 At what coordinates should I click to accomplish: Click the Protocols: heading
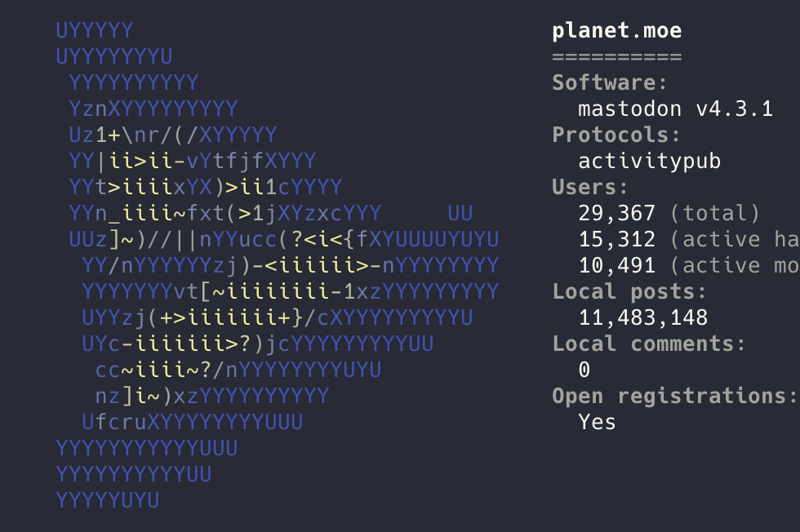[x=617, y=135]
